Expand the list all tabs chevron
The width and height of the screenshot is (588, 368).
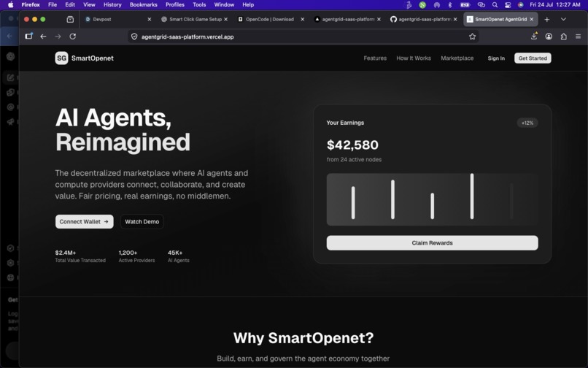pyautogui.click(x=563, y=19)
